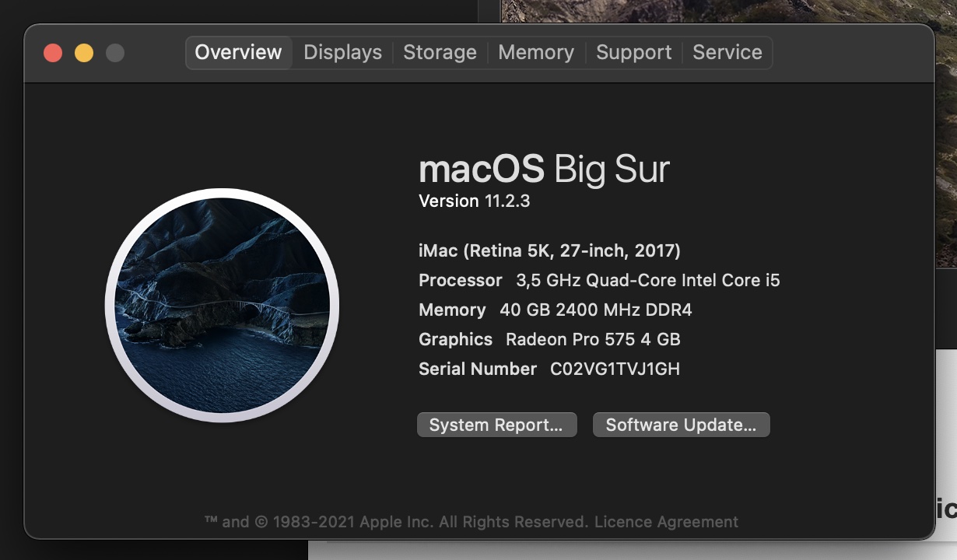
Task: Click the serial number C02VG1TVJ1GH
Action: 615,369
